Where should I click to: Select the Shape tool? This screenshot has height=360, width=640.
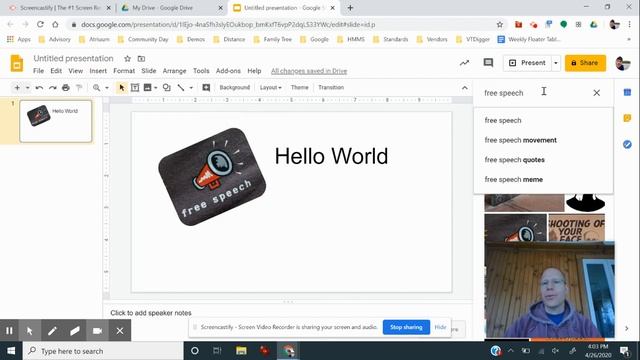167,87
